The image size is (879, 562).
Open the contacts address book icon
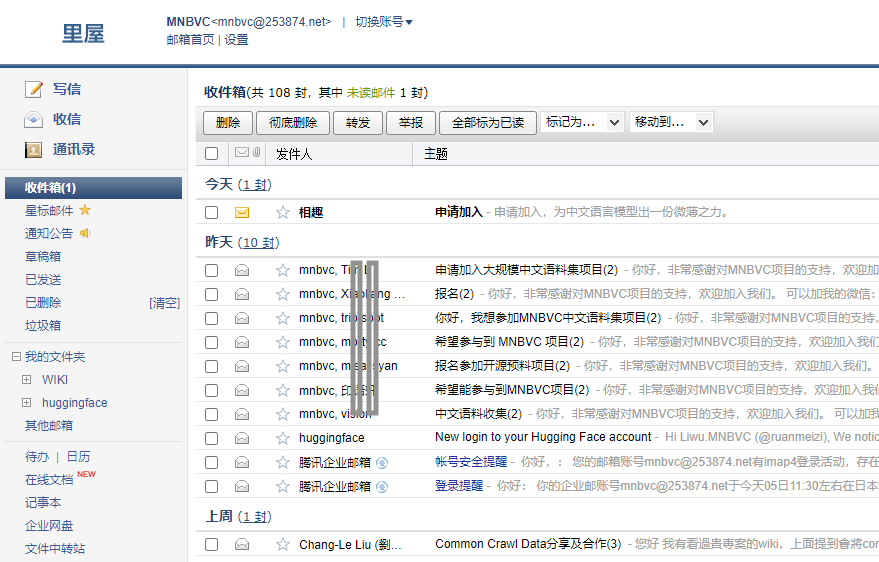34,149
